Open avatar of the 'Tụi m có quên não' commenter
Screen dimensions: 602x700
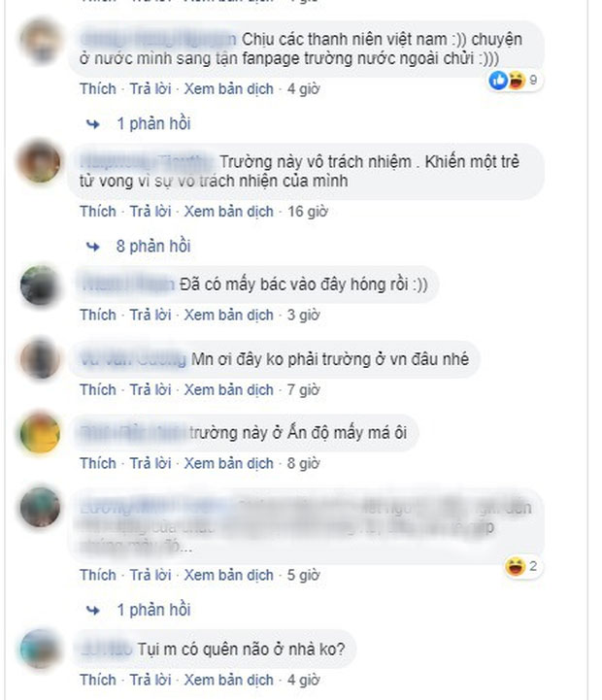[x=40, y=650]
